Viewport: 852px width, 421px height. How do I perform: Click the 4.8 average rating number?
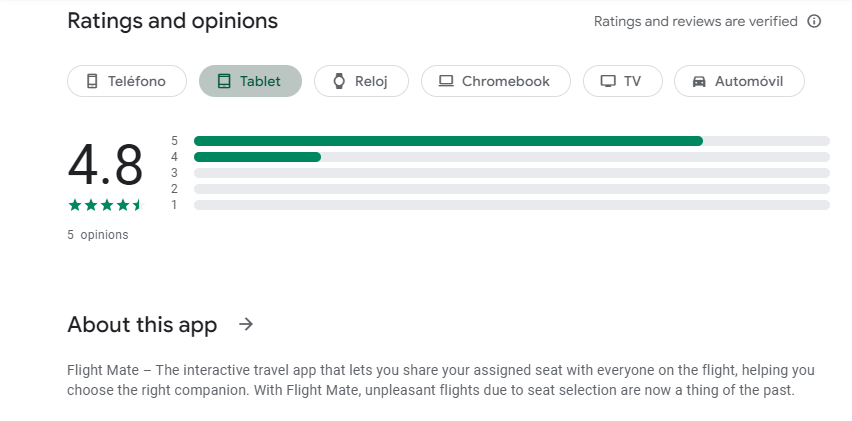(105, 165)
